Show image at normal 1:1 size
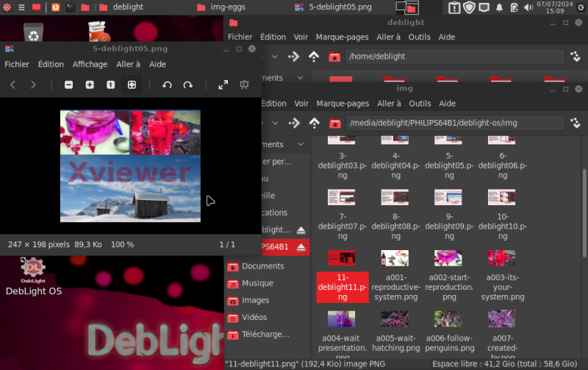Screen dimensions: 588x370 coord(110,85)
